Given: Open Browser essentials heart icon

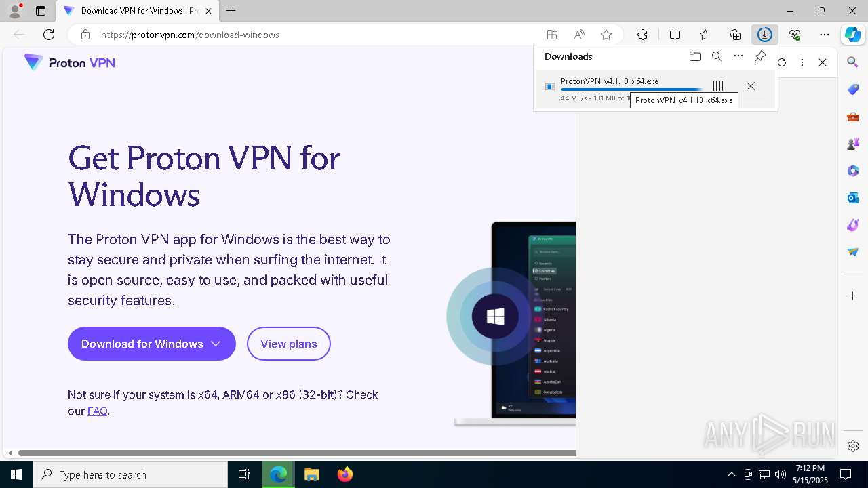Looking at the screenshot, I should (795, 35).
